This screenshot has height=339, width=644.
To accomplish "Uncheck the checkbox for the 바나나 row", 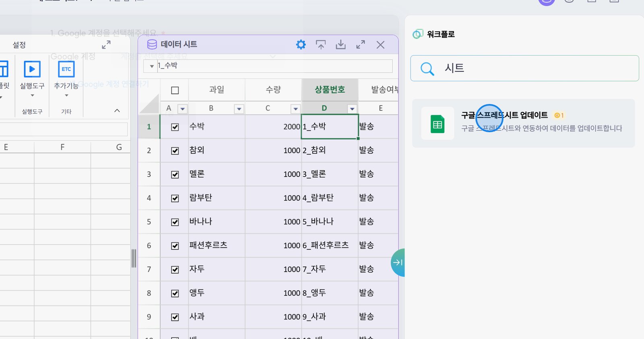I will (x=175, y=222).
